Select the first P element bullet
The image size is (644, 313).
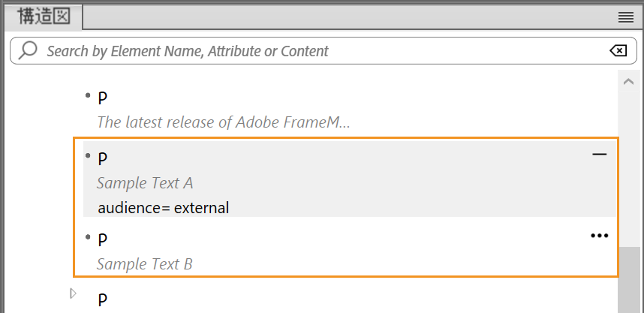point(88,95)
